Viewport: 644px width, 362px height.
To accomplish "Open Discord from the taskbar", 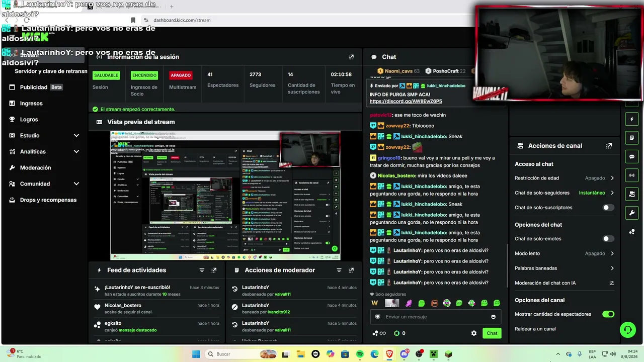I will point(405,354).
